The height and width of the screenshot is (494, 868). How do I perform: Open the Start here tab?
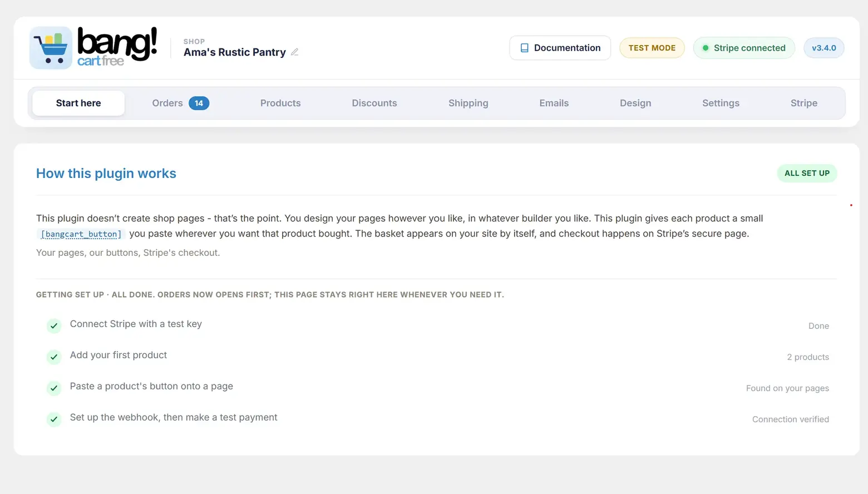point(78,103)
